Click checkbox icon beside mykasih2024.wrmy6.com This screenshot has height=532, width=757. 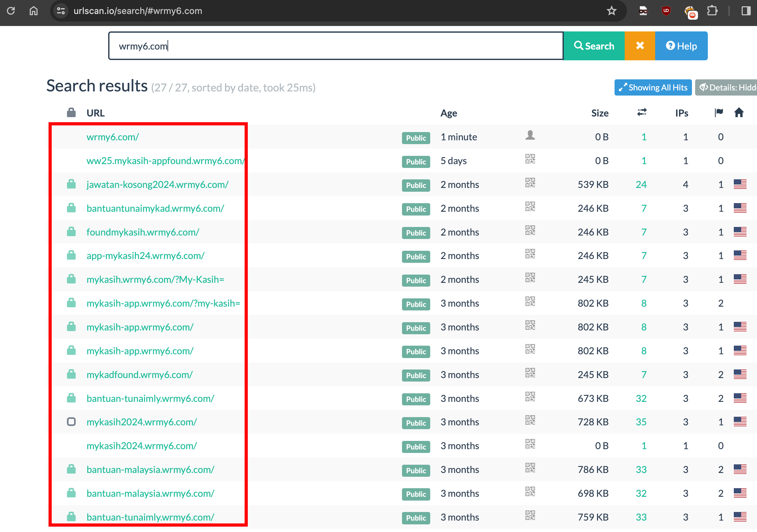click(x=71, y=422)
